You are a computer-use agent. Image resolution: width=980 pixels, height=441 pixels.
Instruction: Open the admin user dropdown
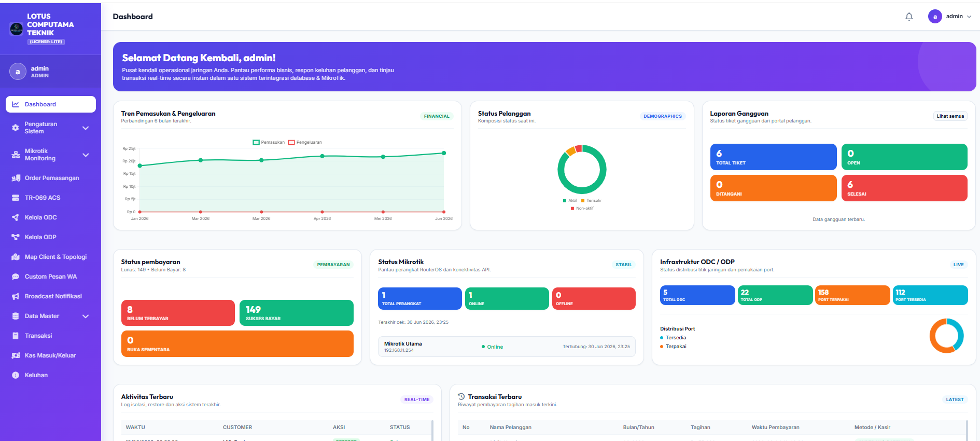[x=950, y=17]
